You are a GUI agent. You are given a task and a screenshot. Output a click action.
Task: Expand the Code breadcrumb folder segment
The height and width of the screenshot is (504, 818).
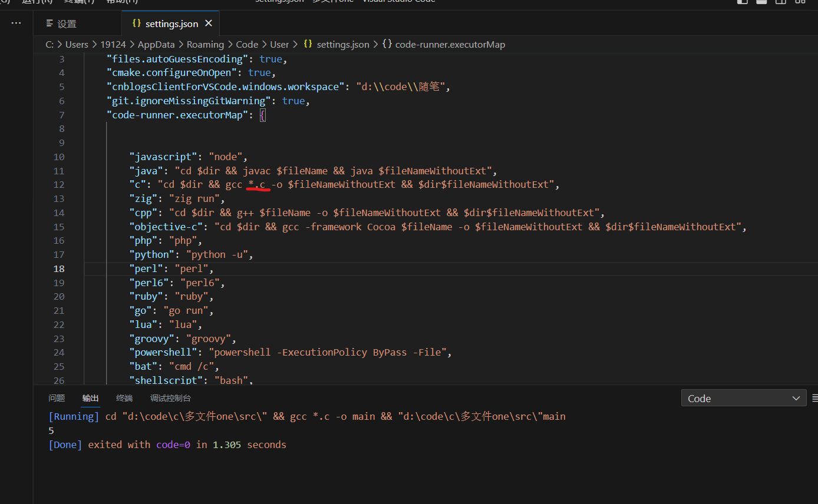point(247,45)
